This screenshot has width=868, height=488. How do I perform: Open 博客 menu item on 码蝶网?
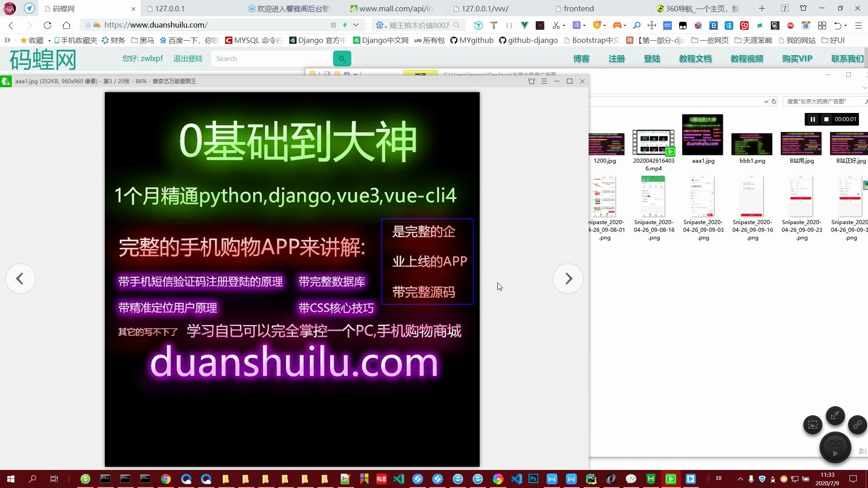(580, 58)
